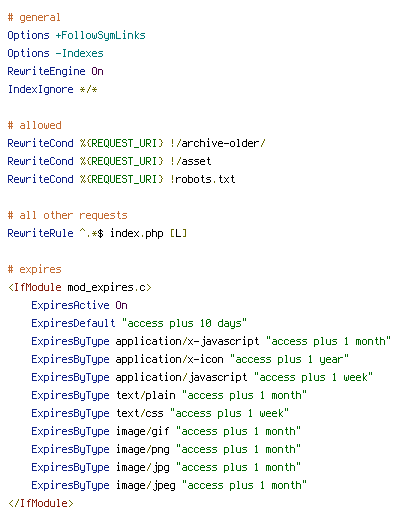Click the '+FollowSymLinks' option text

[100, 35]
